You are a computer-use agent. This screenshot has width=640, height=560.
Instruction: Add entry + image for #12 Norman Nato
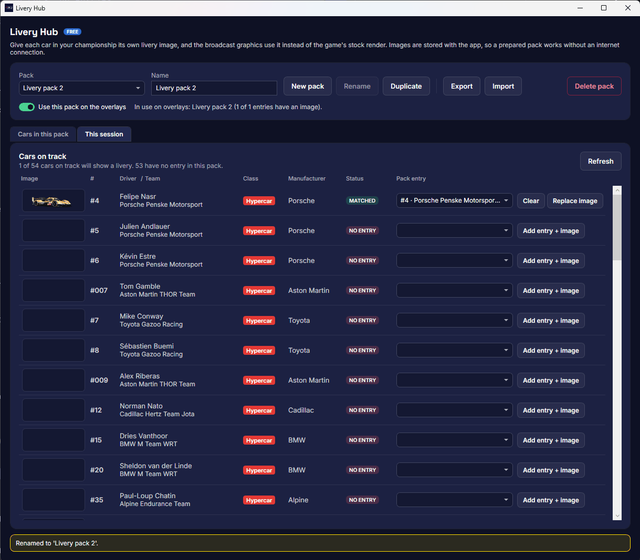[x=551, y=410]
